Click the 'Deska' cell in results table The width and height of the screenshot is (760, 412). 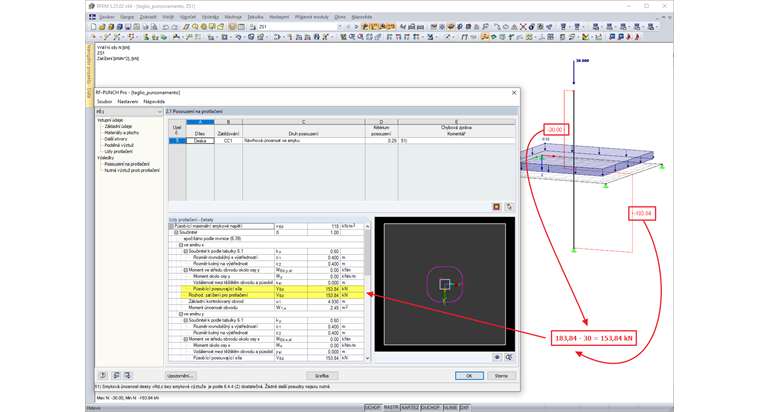click(200, 141)
